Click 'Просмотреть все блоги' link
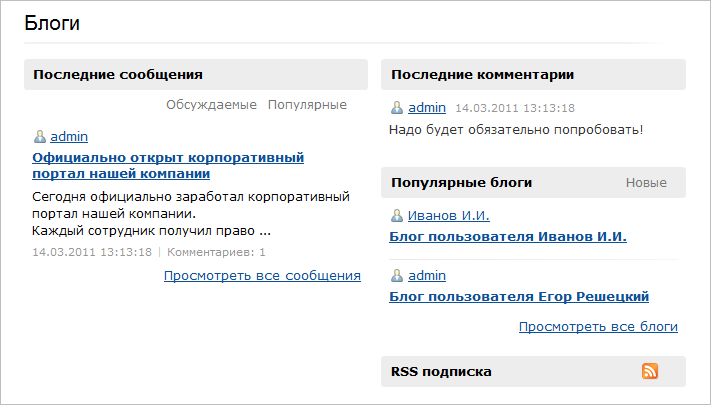This screenshot has height=405, width=711. pos(598,327)
